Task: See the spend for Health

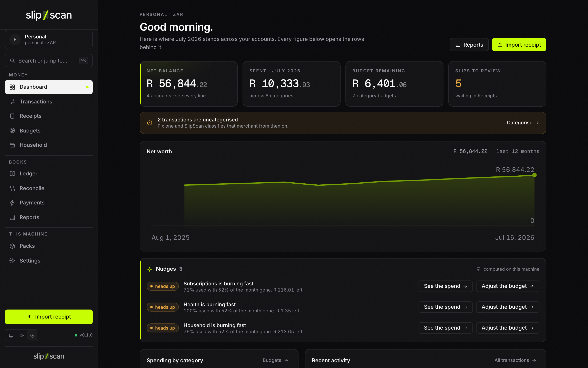Action: [x=445, y=307]
